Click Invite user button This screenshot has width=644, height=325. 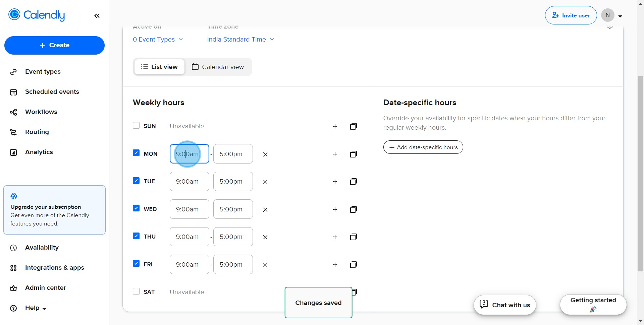pos(571,15)
